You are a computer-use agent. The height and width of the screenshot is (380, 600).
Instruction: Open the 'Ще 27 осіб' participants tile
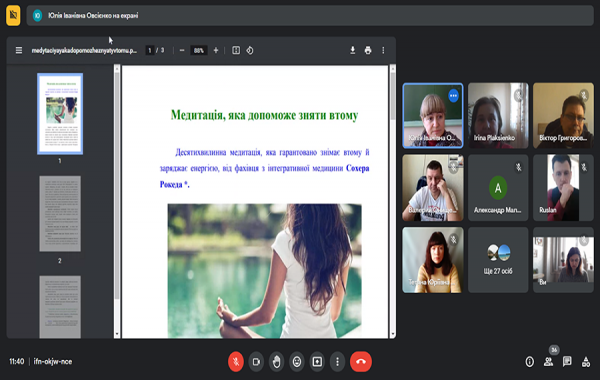click(x=498, y=260)
